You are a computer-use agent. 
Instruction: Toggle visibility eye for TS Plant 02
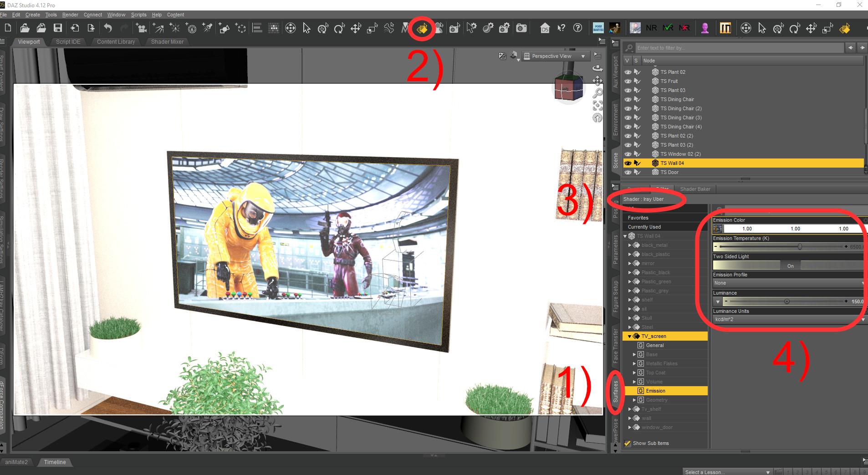628,72
